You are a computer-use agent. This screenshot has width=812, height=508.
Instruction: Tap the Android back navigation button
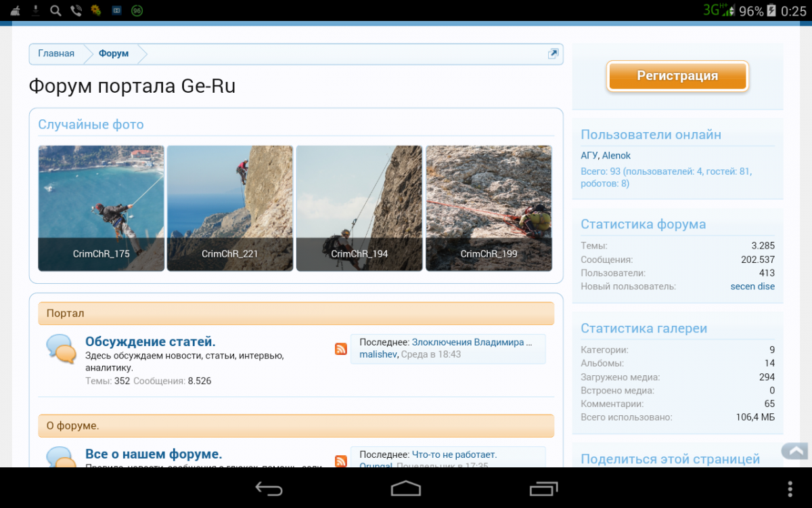(x=269, y=488)
